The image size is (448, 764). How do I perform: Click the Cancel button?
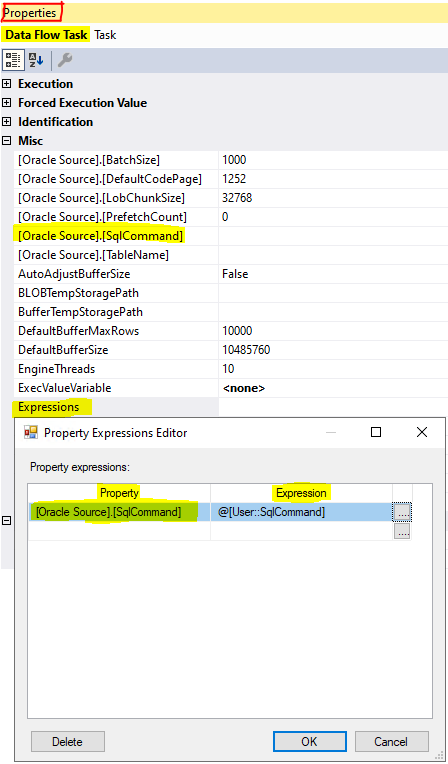[x=391, y=742]
